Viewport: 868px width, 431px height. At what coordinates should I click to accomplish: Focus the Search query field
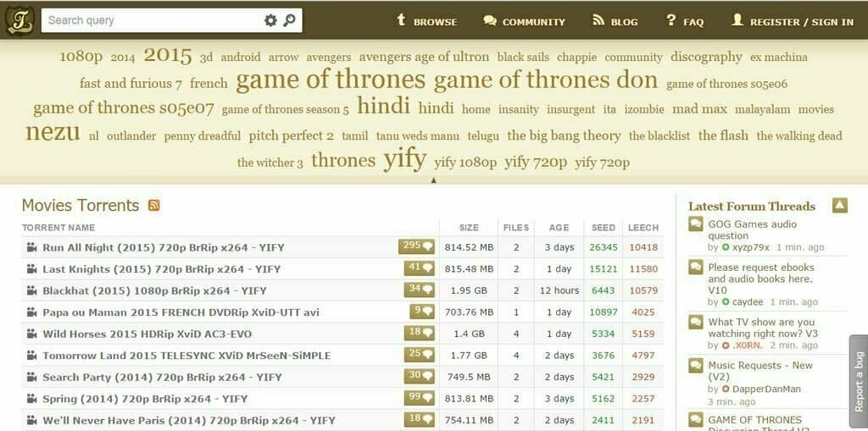153,20
